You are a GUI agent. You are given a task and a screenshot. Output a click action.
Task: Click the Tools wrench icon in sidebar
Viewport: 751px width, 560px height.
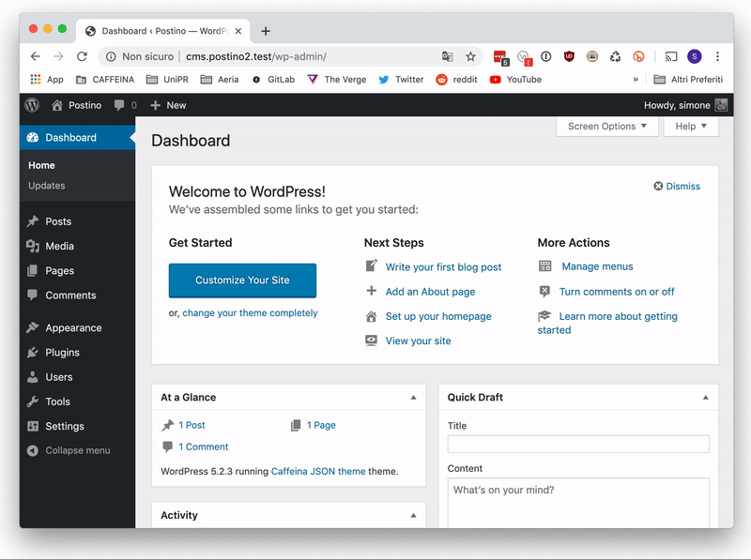pyautogui.click(x=33, y=401)
